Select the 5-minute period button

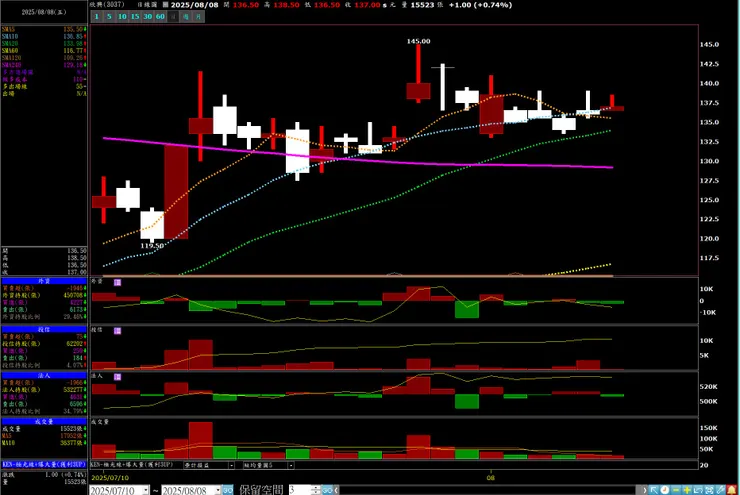pos(109,17)
